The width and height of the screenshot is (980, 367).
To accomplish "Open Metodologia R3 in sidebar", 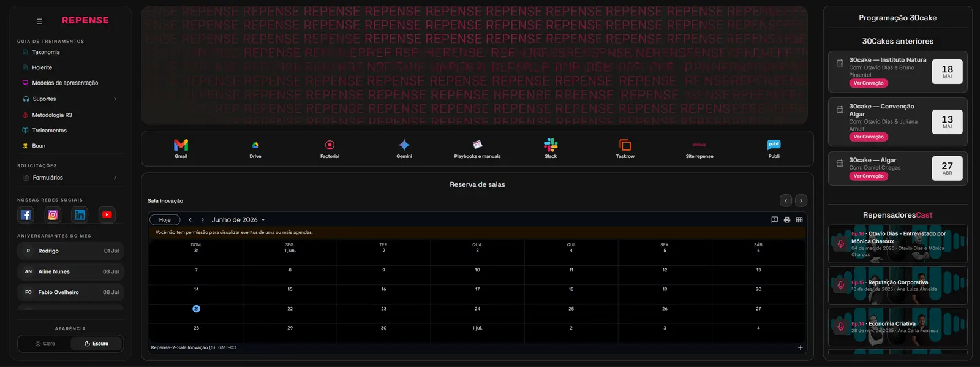I will (x=52, y=115).
